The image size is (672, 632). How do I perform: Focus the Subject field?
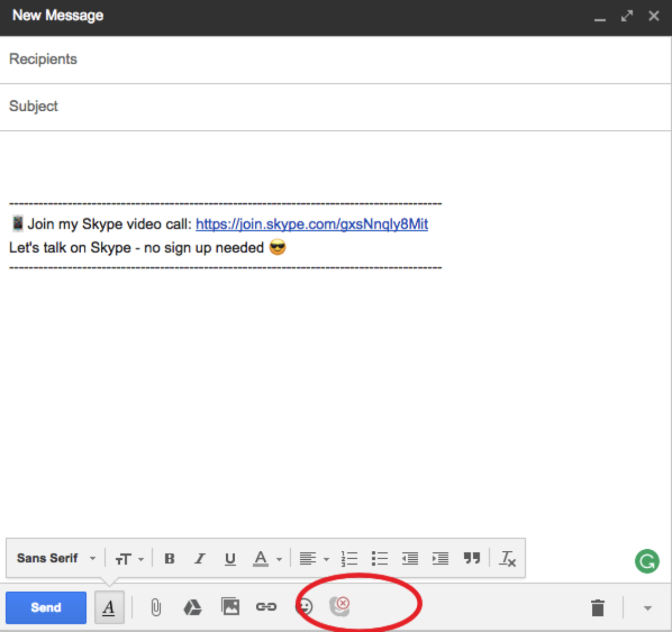(336, 107)
